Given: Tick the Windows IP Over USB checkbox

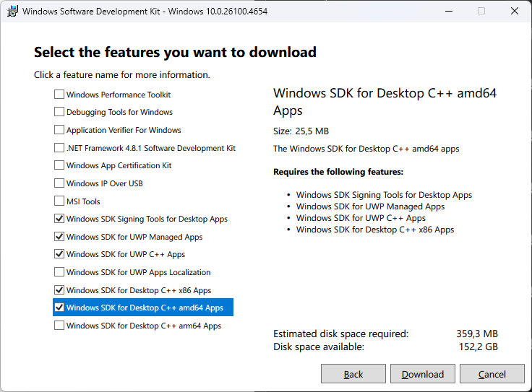Looking at the screenshot, I should [59, 183].
